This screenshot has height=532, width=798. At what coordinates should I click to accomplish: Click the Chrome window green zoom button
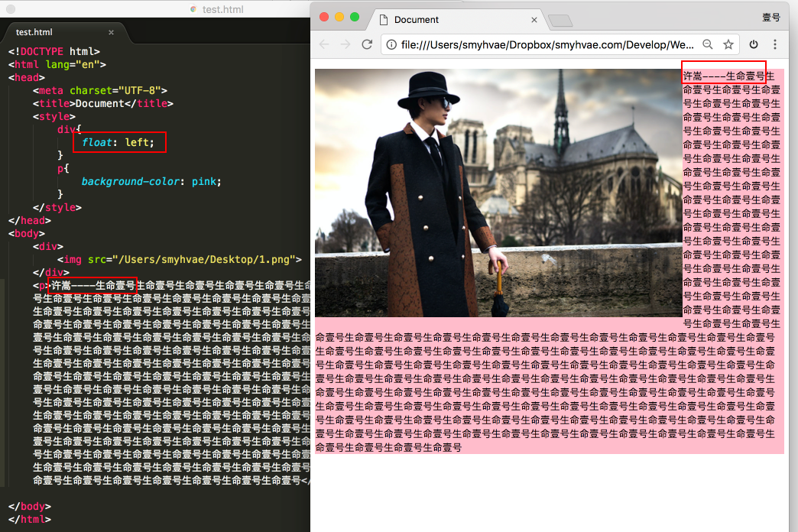[355, 17]
